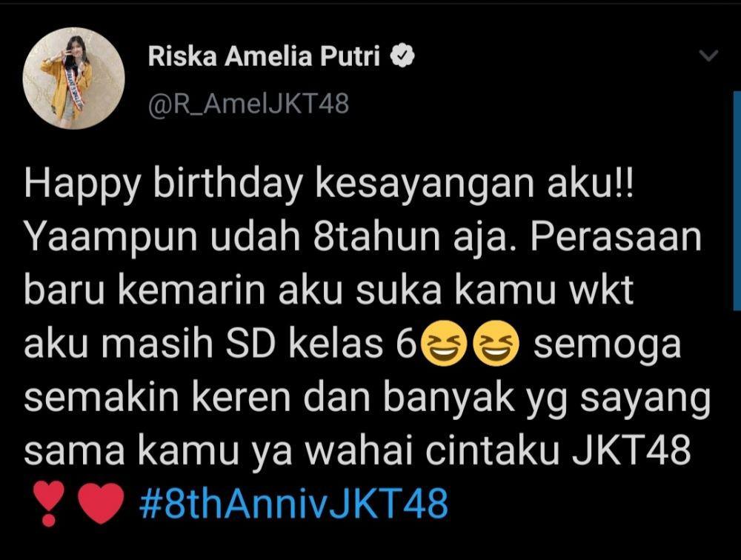Viewport: 741px width, 560px height.
Task: Click the blue scrollbar on the right edge
Action: coord(737,201)
